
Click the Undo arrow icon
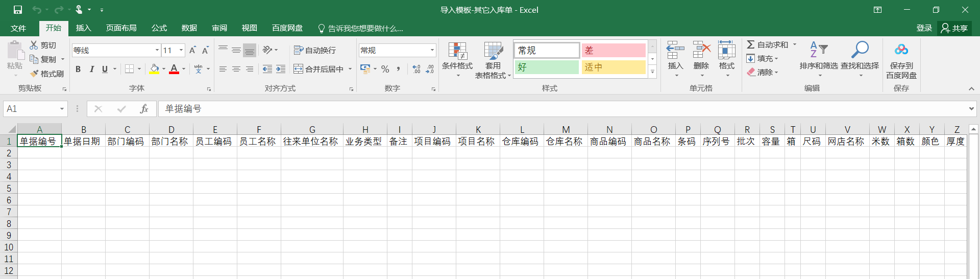(x=36, y=10)
